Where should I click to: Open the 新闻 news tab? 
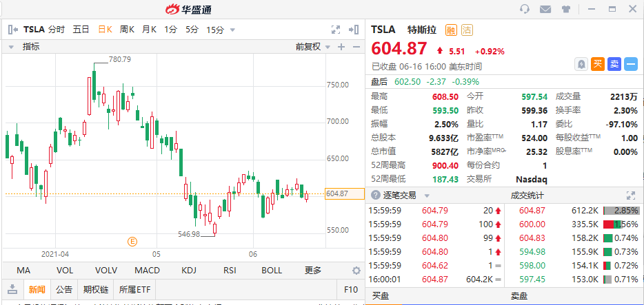pyautogui.click(x=37, y=289)
